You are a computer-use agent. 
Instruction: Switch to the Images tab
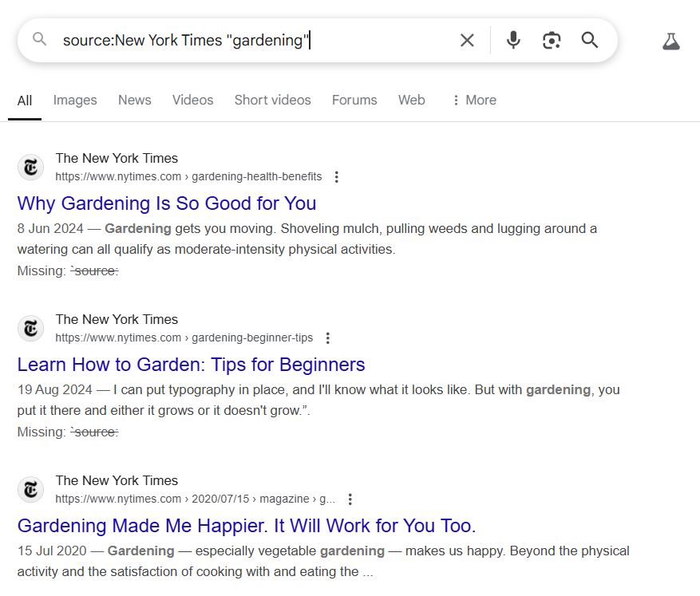pyautogui.click(x=74, y=100)
